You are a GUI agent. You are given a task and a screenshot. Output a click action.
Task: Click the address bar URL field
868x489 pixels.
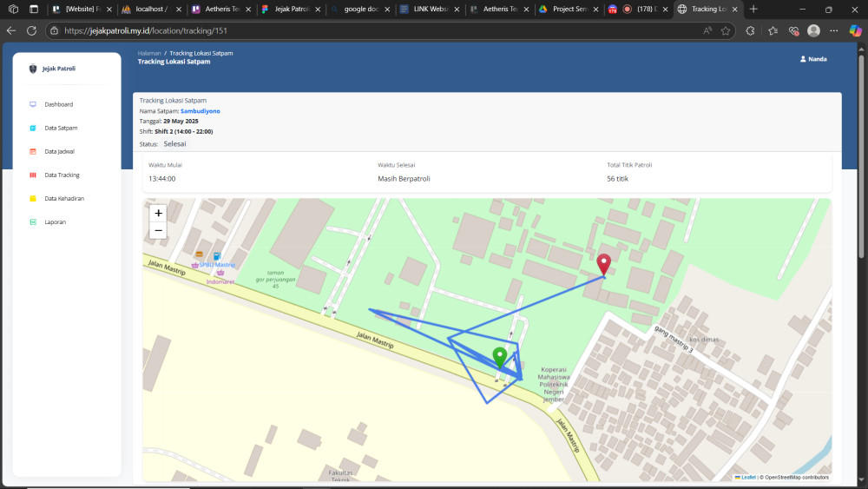[377, 31]
